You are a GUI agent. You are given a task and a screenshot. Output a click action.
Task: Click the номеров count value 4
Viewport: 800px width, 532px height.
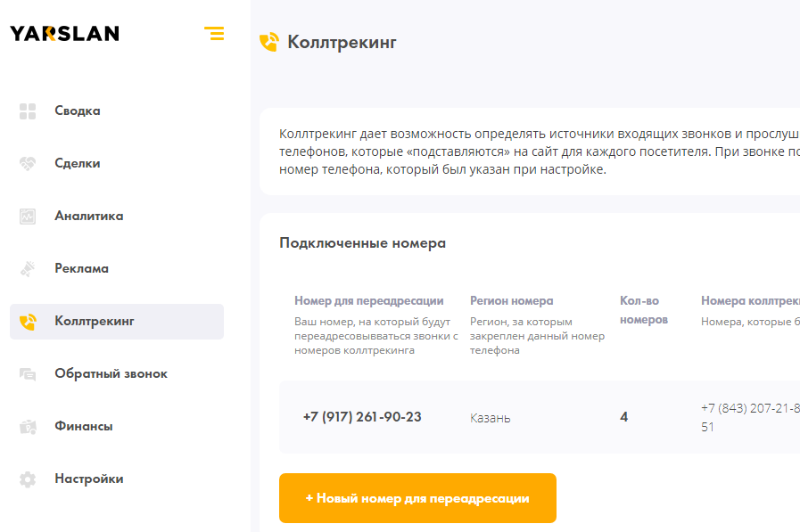623,416
